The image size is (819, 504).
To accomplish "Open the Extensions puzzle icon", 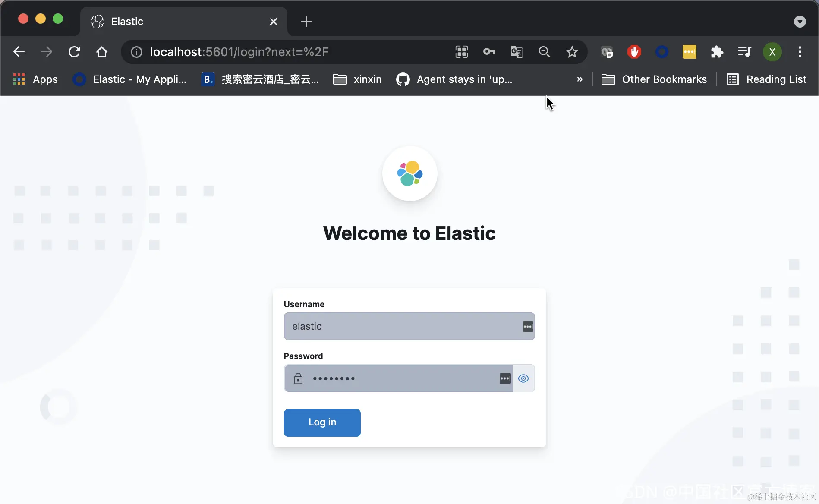I will [x=717, y=52].
